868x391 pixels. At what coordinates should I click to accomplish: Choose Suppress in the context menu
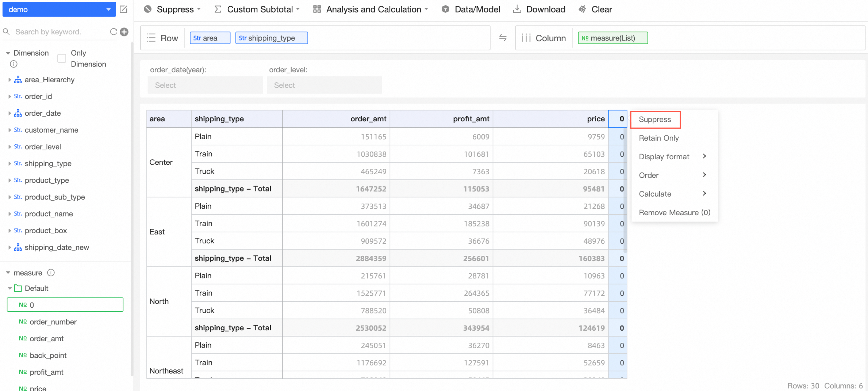tap(655, 119)
